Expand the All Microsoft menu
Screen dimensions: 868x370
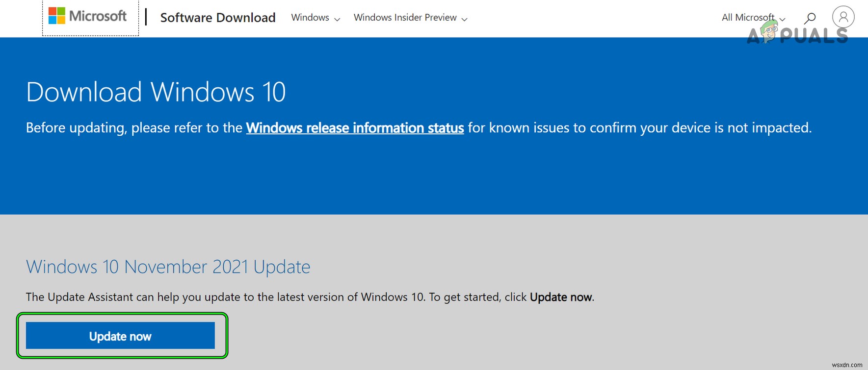[x=753, y=18]
